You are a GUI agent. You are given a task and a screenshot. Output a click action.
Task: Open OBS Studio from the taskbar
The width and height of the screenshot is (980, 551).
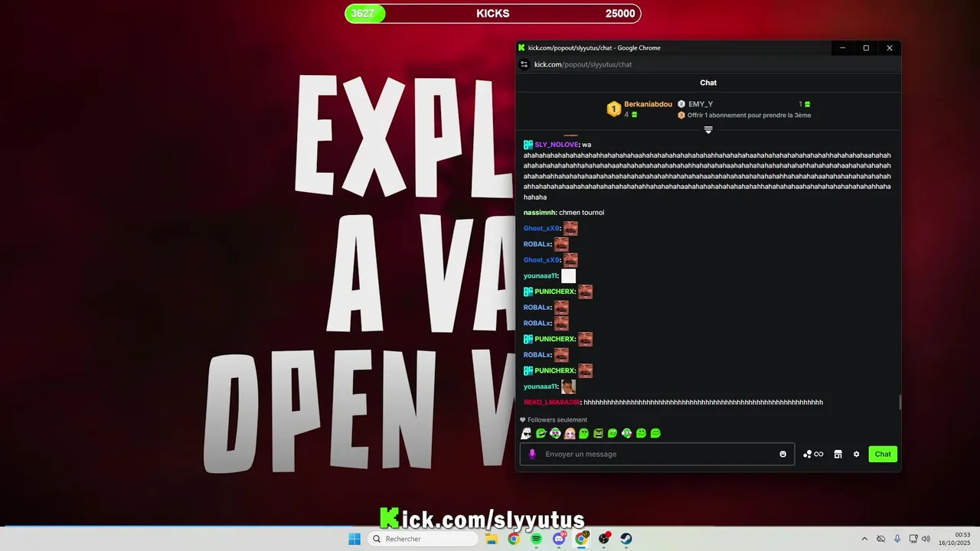click(604, 539)
